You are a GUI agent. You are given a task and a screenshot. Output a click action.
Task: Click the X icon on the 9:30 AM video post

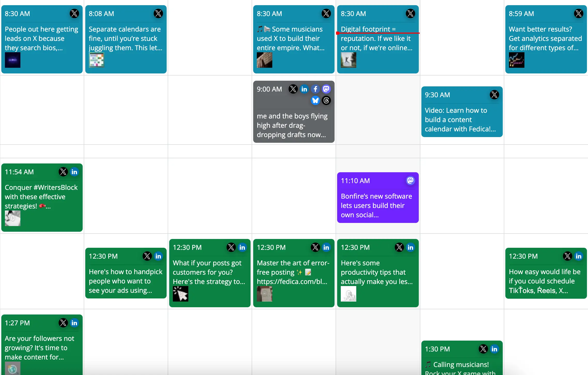[494, 95]
